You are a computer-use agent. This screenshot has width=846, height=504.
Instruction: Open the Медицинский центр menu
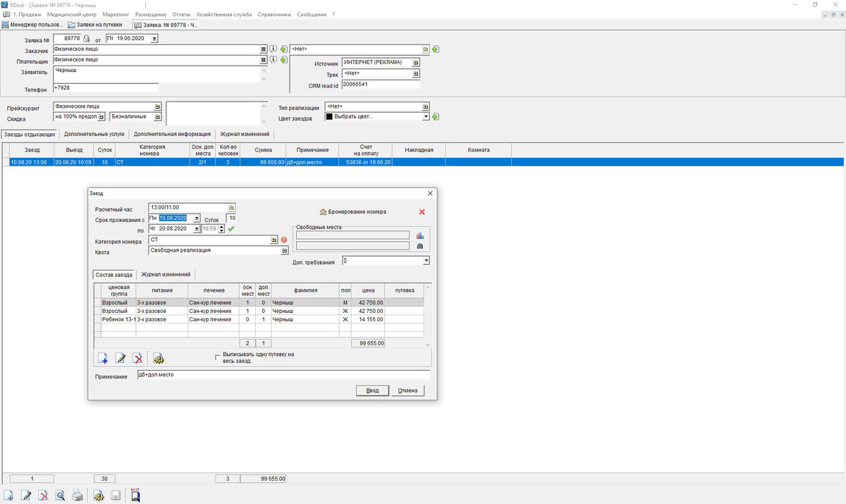coord(71,15)
